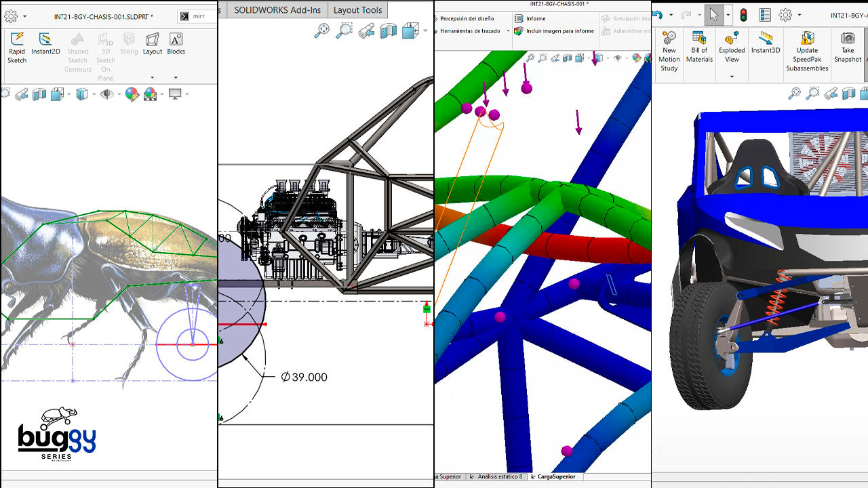Open View Orientation cube in second panel
The image size is (868, 488).
pos(410,30)
